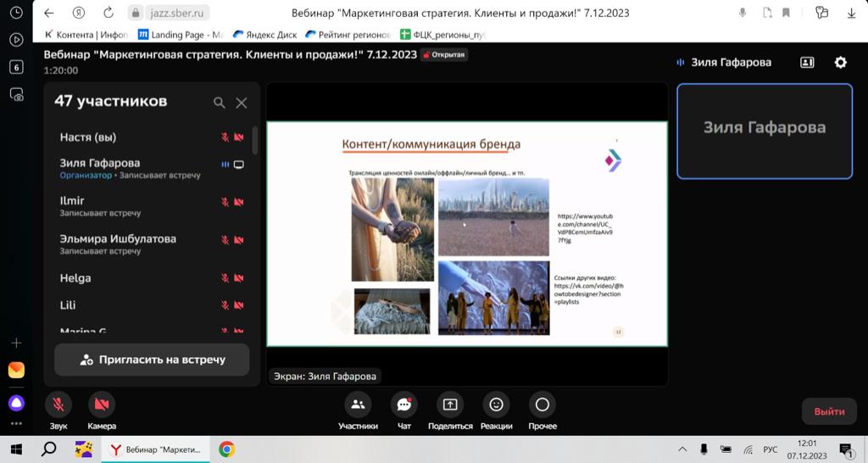
Task: Show hidden tray icons chevron
Action: [682, 449]
